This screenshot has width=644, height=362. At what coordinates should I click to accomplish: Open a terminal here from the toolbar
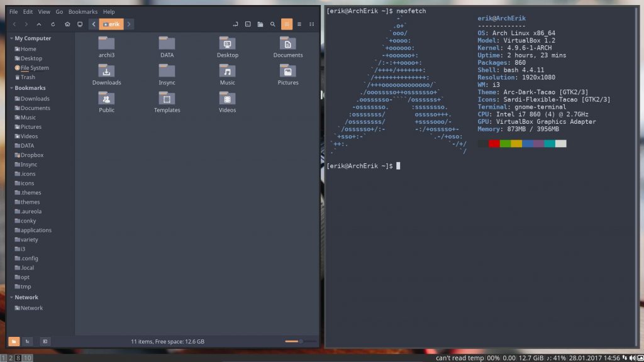(248, 25)
